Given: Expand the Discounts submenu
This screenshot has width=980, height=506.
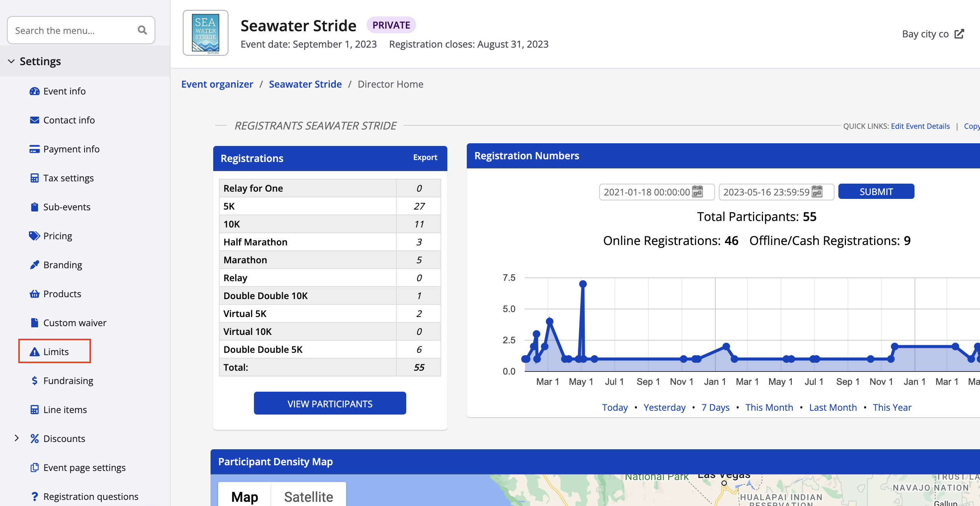Looking at the screenshot, I should click(17, 438).
